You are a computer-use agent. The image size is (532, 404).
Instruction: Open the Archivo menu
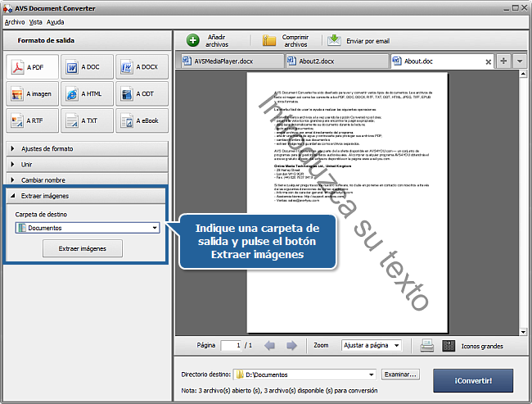(15, 22)
